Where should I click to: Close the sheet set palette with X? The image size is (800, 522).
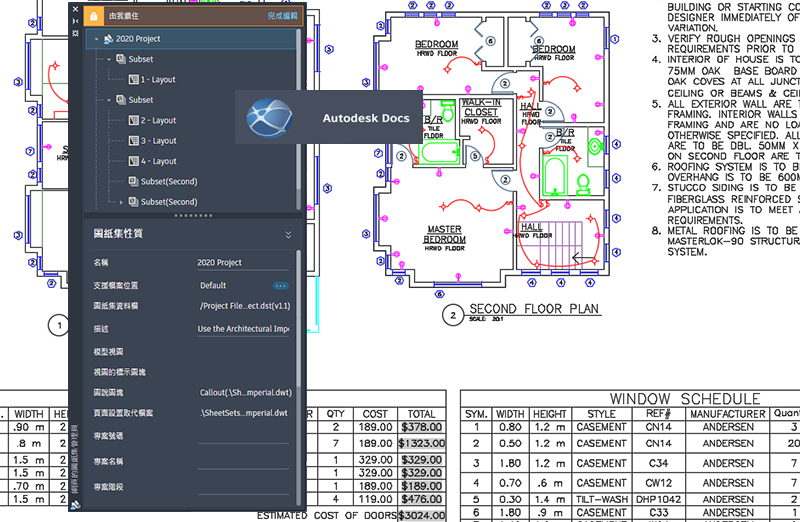tap(76, 9)
